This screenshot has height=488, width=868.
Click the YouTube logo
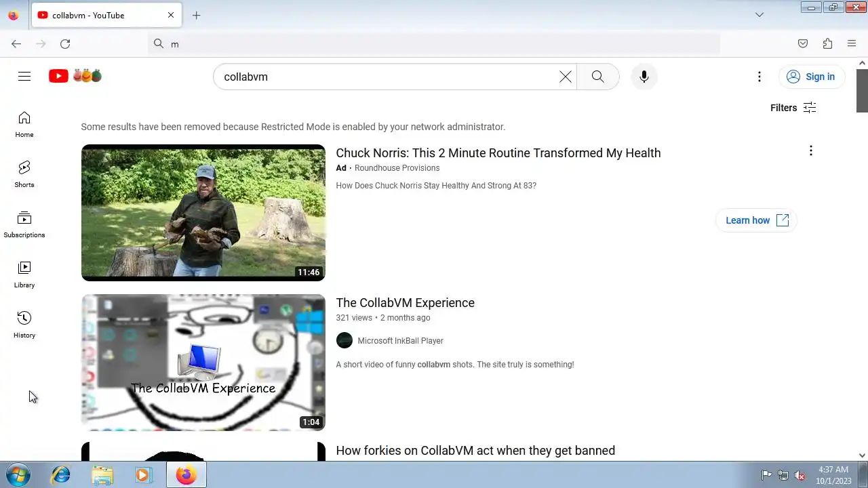point(75,76)
